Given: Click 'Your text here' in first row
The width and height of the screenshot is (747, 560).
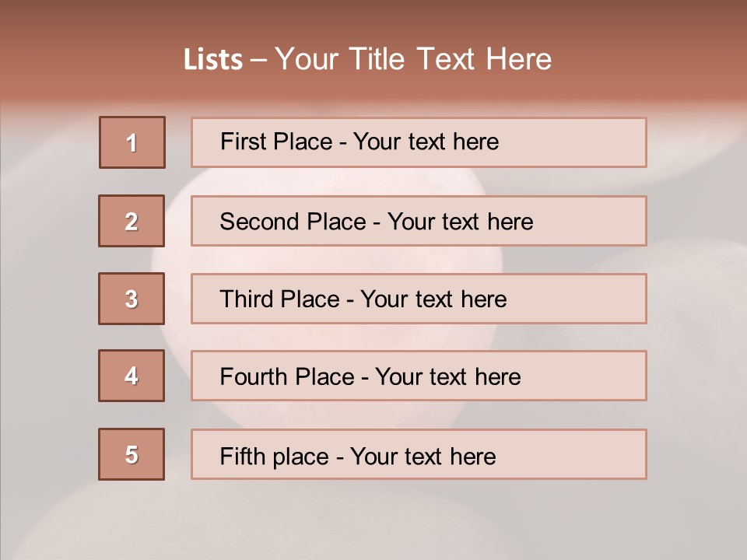Looking at the screenshot, I should 426,142.
